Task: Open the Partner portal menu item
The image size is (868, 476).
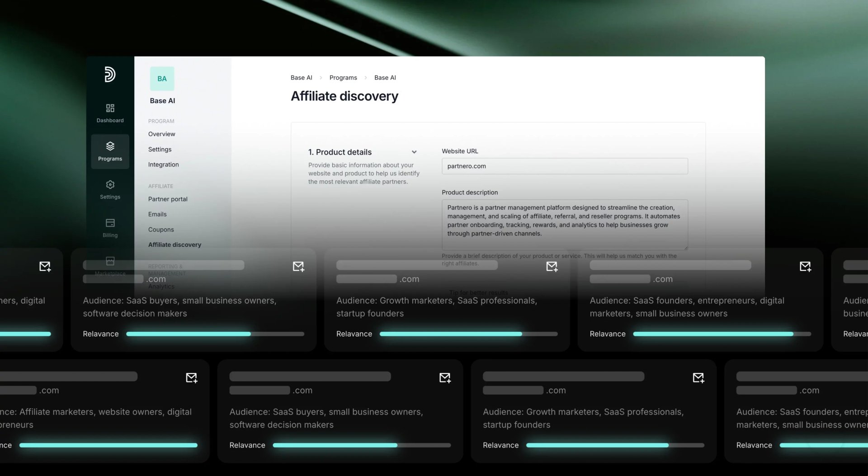Action: [x=168, y=199]
